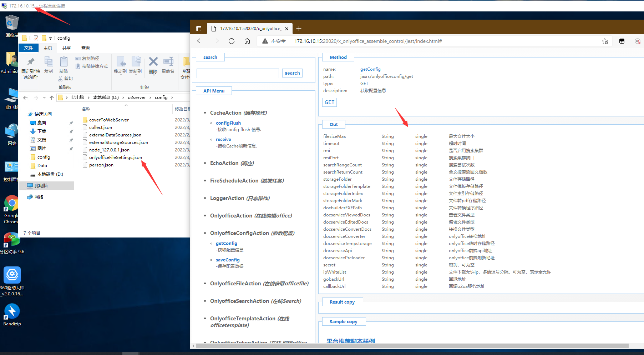Open new browser tab with plus button
This screenshot has width=644, height=355.
coord(299,29)
